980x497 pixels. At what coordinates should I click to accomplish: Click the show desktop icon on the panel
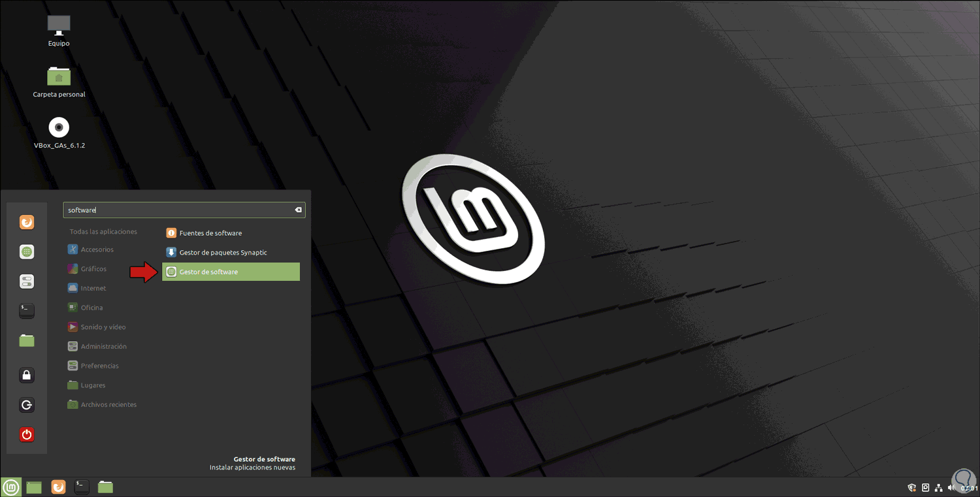34,487
